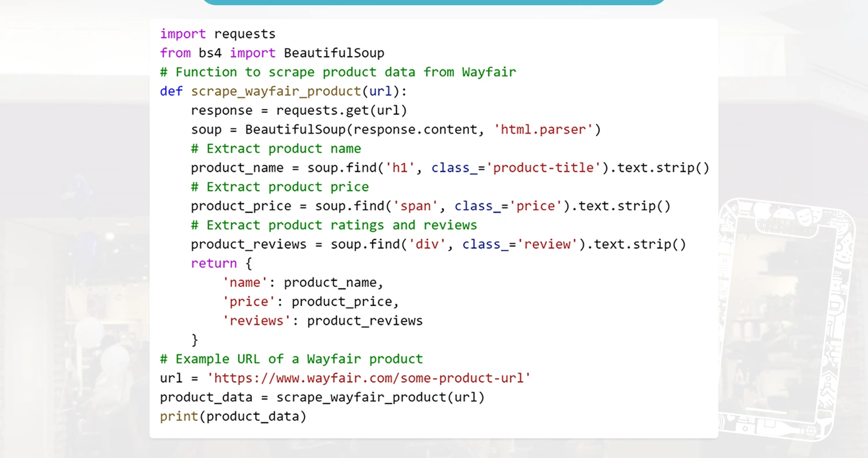This screenshot has height=458, width=868.
Task: Click the import requests statement
Action: coord(217,33)
